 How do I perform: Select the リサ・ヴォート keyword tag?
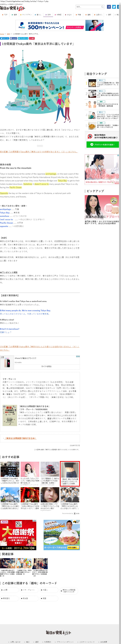pyautogui.click(x=29, y=590)
